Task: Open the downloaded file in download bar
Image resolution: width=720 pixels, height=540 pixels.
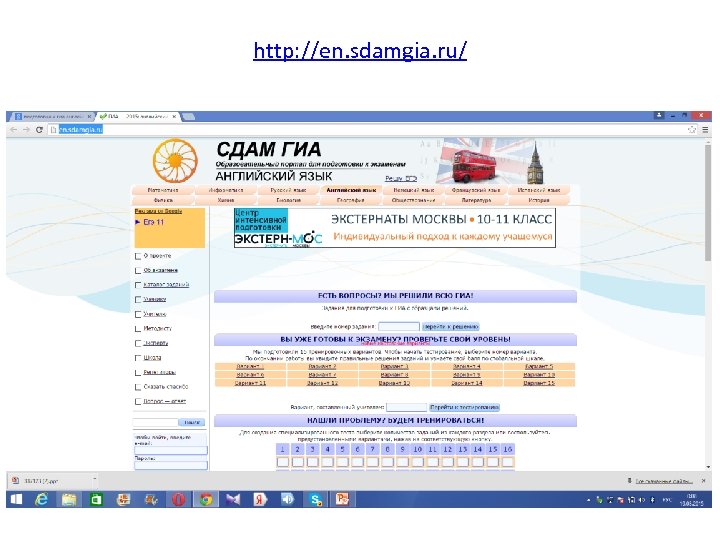Action: click(x=48, y=481)
